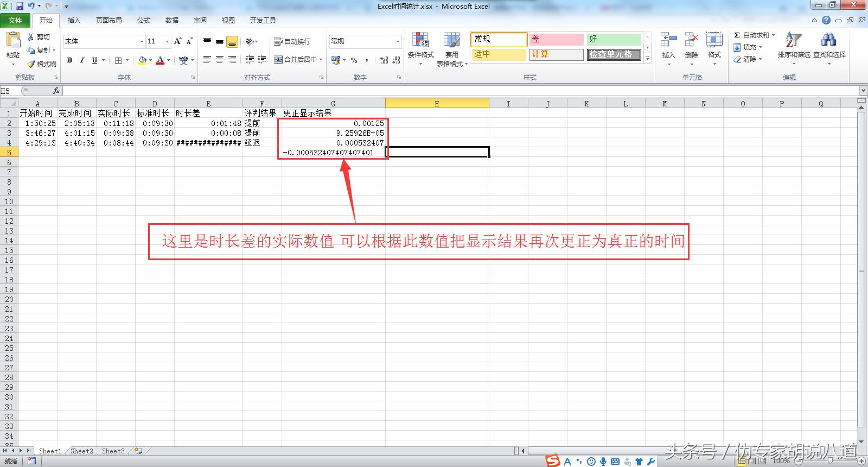The height and width of the screenshot is (467, 868).
Task: Toggle the Wrap Text (自动换行) option
Action: [x=292, y=41]
